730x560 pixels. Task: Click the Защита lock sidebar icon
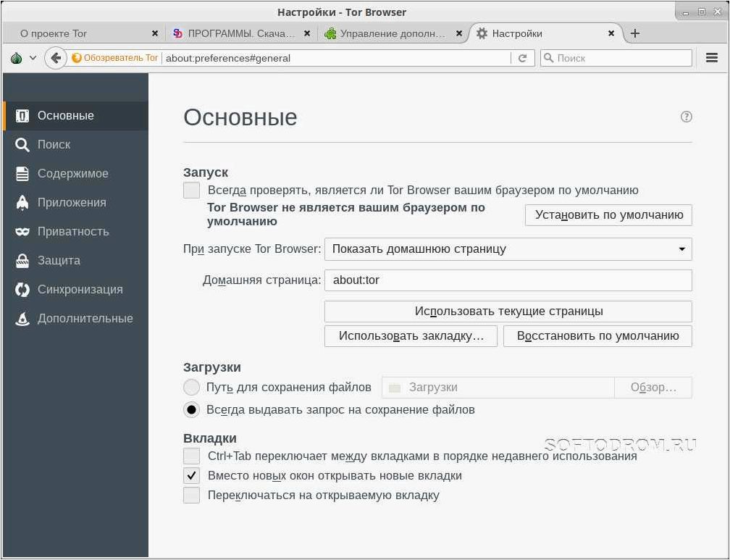[x=22, y=260]
